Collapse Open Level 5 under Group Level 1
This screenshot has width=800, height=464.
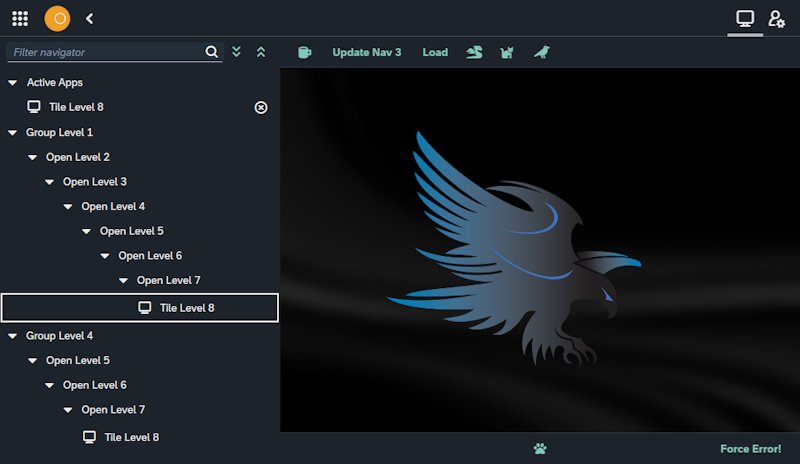pos(86,231)
